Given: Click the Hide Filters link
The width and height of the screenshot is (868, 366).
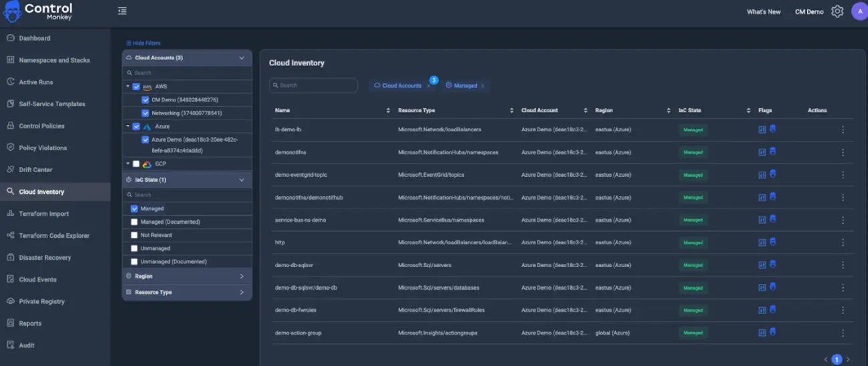Looking at the screenshot, I should tap(144, 43).
